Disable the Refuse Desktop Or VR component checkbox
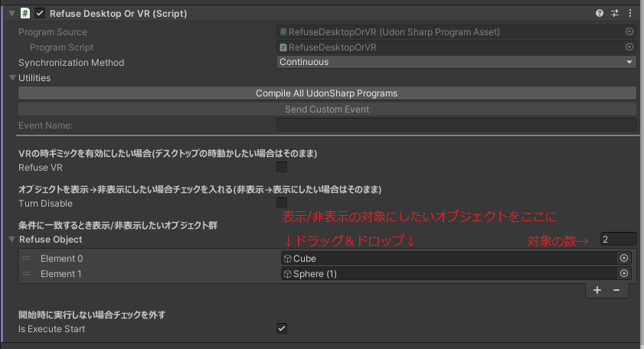644x349 pixels. click(x=40, y=13)
